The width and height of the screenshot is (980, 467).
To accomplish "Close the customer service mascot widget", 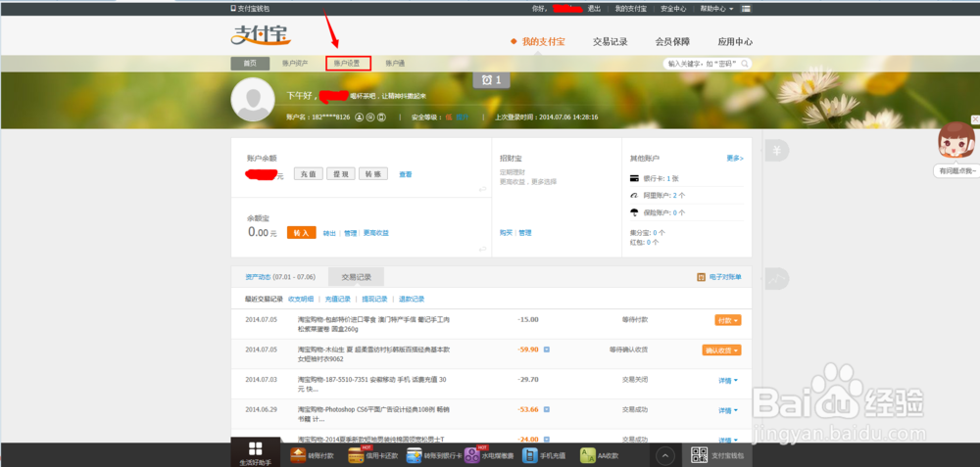I will click(975, 119).
